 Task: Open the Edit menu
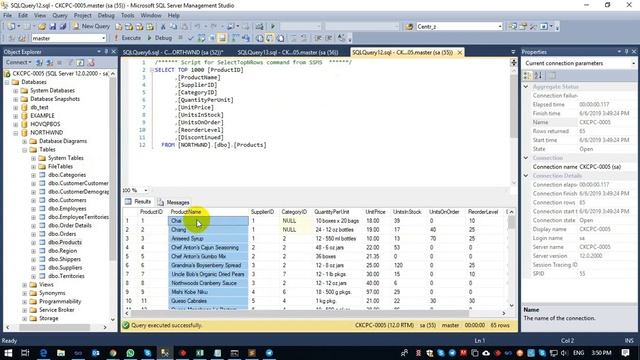tap(23, 15)
